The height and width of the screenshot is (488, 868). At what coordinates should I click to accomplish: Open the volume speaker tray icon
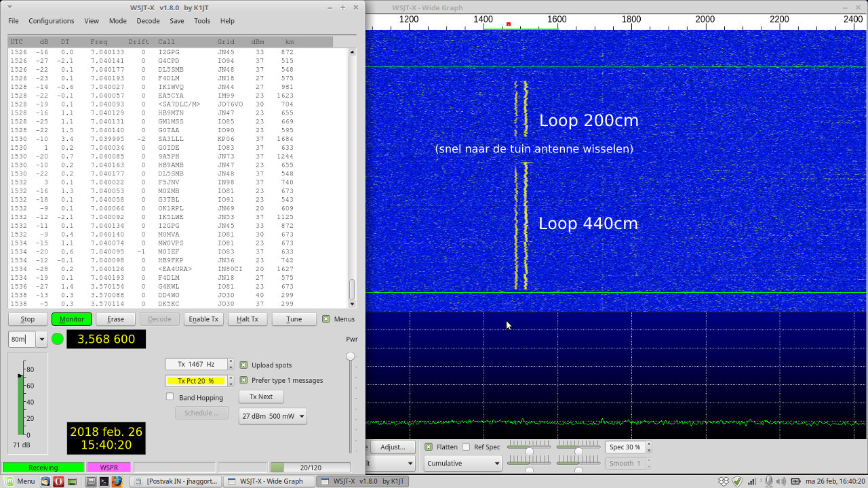781,481
